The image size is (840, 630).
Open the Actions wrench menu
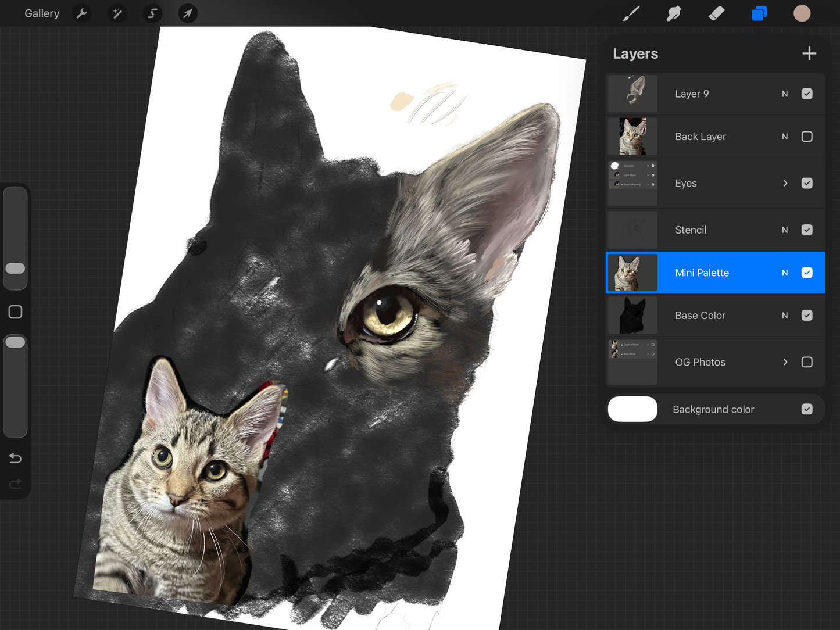coord(82,13)
